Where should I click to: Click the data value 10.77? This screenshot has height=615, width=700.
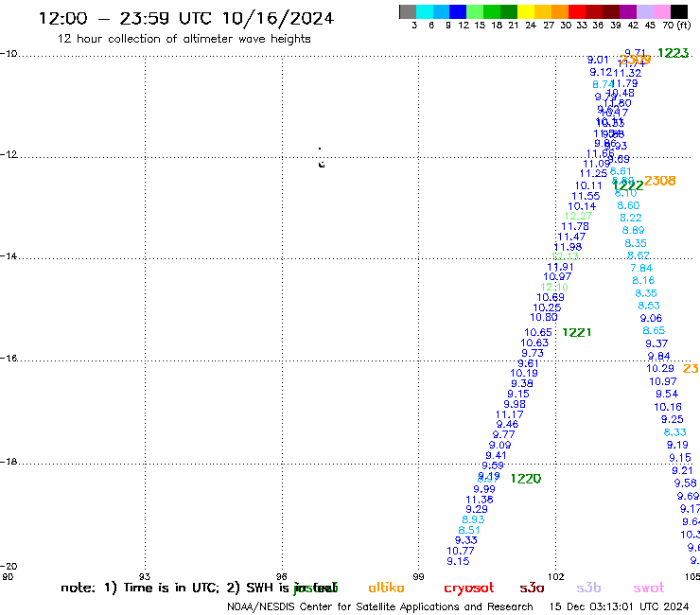(x=461, y=551)
